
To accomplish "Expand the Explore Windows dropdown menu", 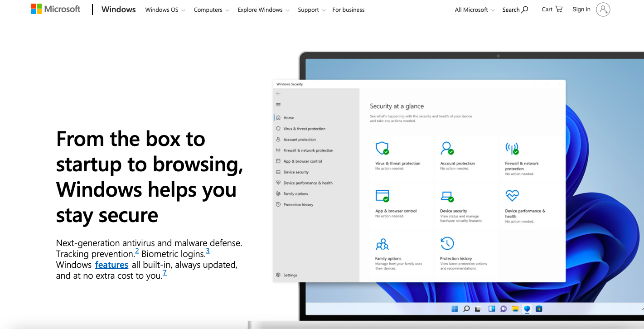I will [x=263, y=10].
